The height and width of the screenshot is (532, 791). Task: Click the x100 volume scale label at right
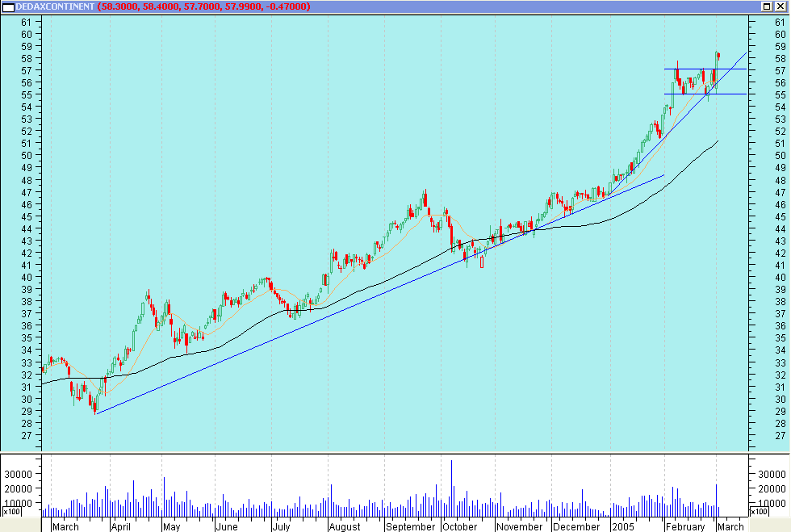760,512
